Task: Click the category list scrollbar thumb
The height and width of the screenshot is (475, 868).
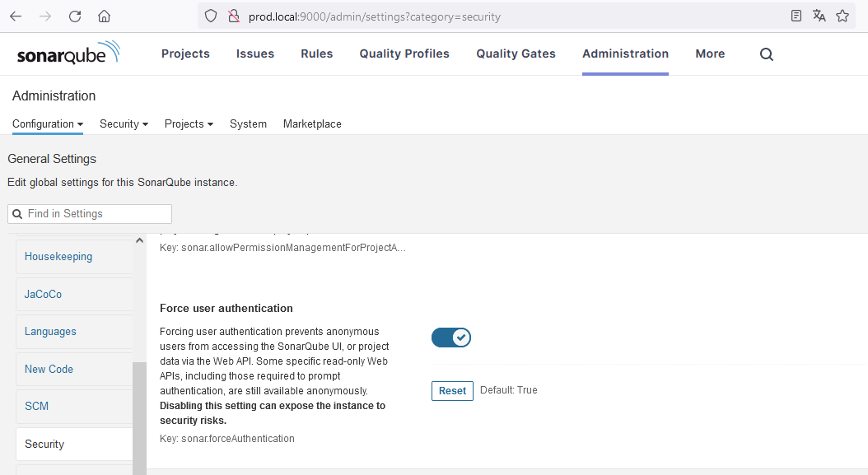Action: coord(139,418)
